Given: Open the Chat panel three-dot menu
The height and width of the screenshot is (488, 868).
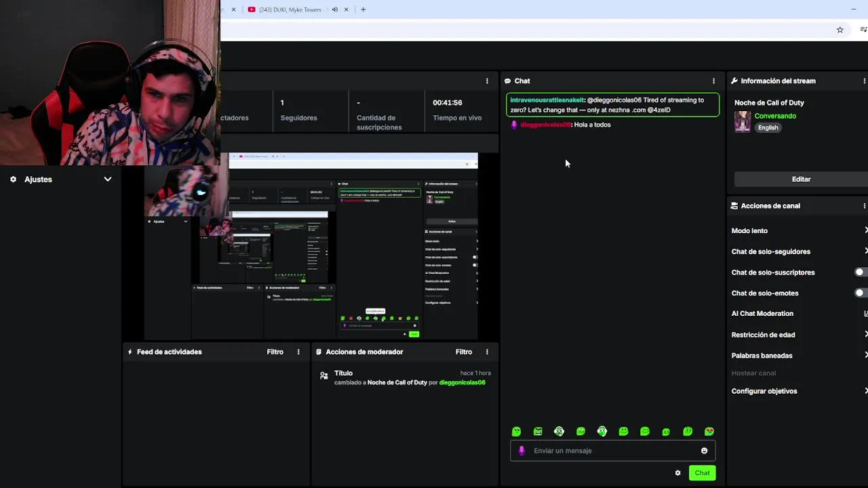Looking at the screenshot, I should pyautogui.click(x=713, y=81).
